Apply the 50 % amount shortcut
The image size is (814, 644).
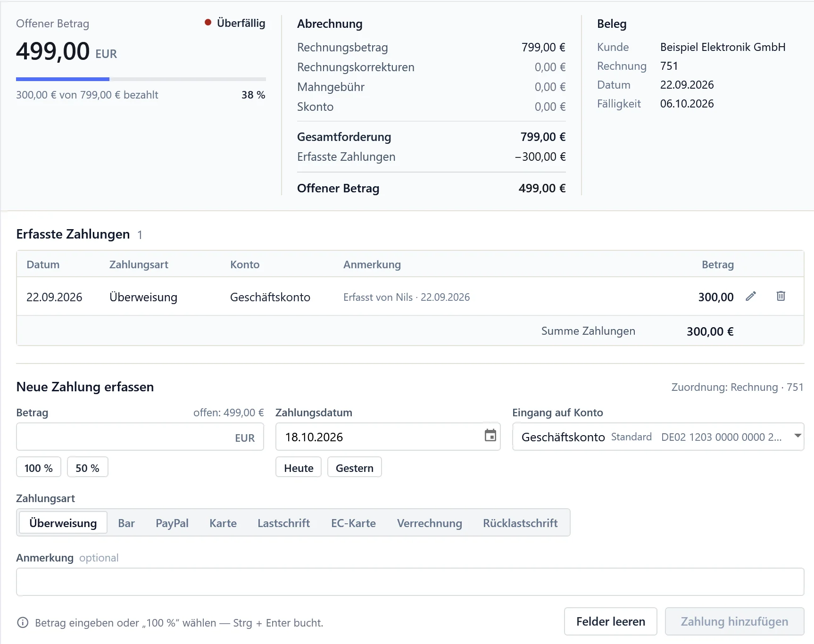pos(88,468)
